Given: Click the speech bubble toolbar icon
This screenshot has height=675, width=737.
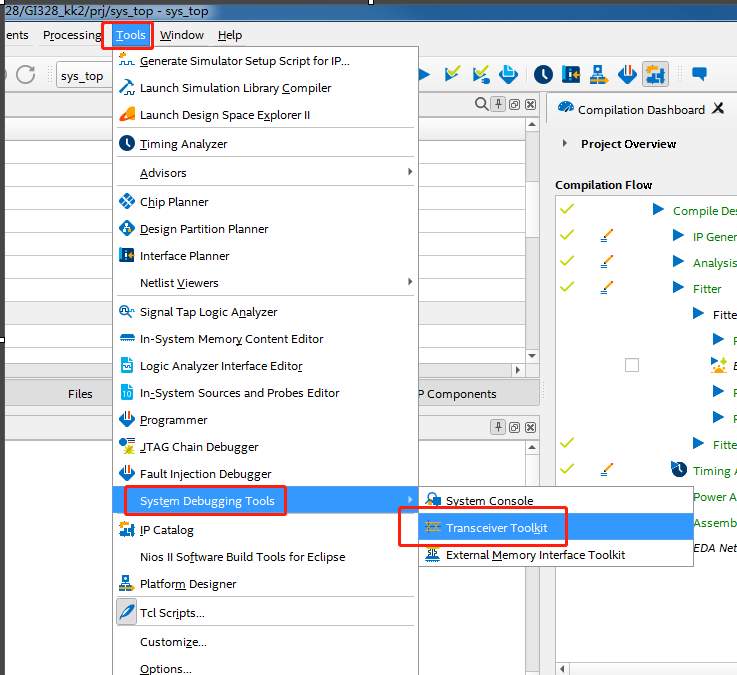Looking at the screenshot, I should coord(699,74).
